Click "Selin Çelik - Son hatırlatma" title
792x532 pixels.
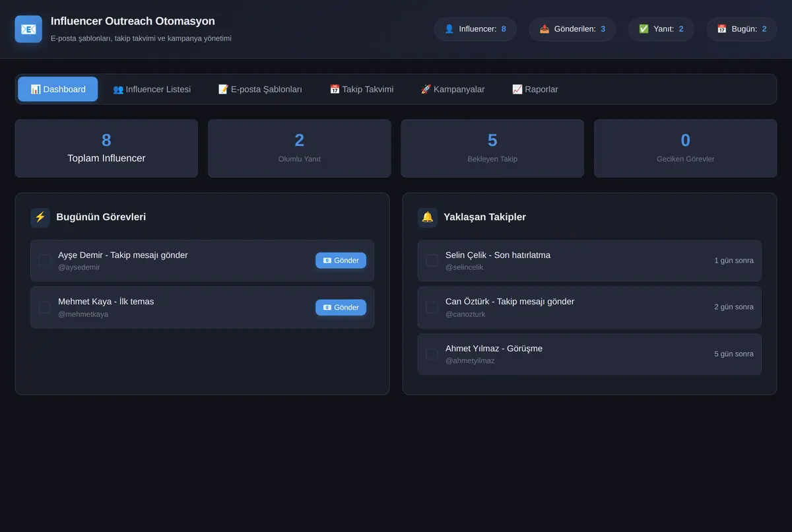[498, 255]
